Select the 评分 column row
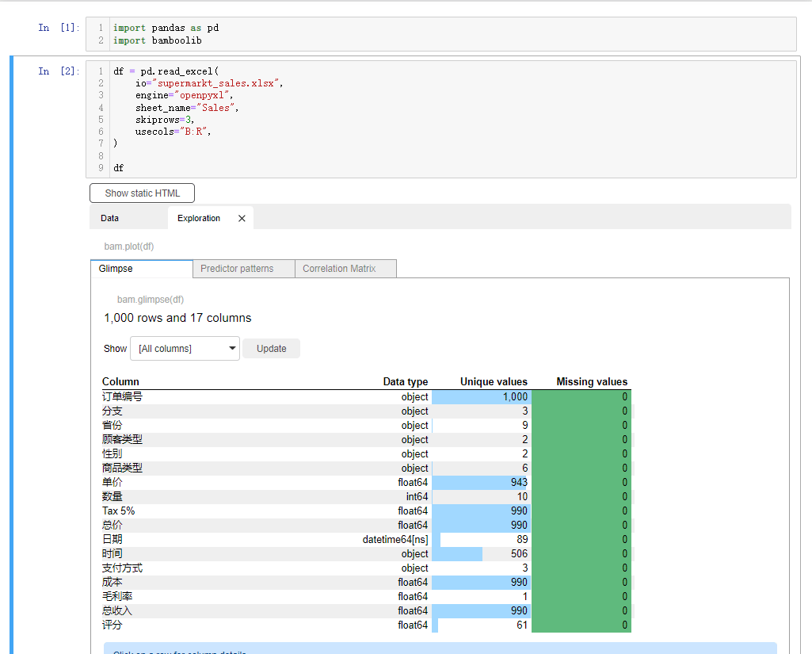The width and height of the screenshot is (812, 654). coord(367,625)
